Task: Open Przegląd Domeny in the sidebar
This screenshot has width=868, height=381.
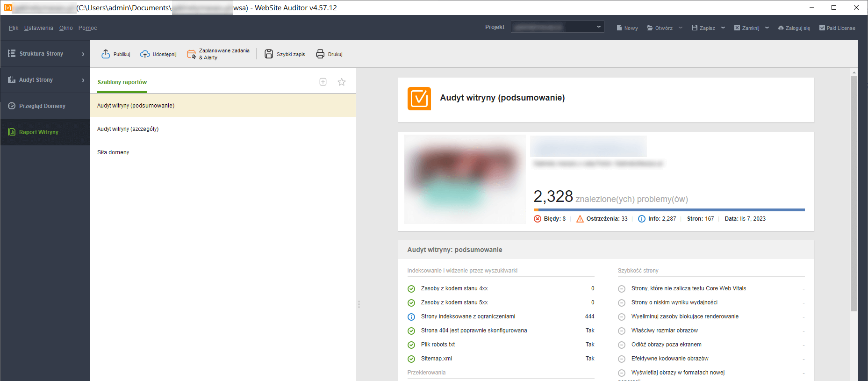Action: (42, 106)
